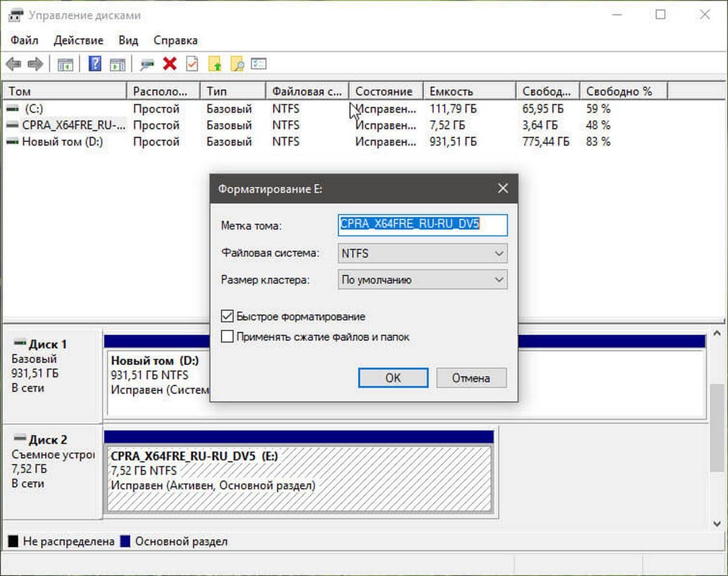Open the Вид menu
Image resolution: width=728 pixels, height=576 pixels.
click(128, 41)
